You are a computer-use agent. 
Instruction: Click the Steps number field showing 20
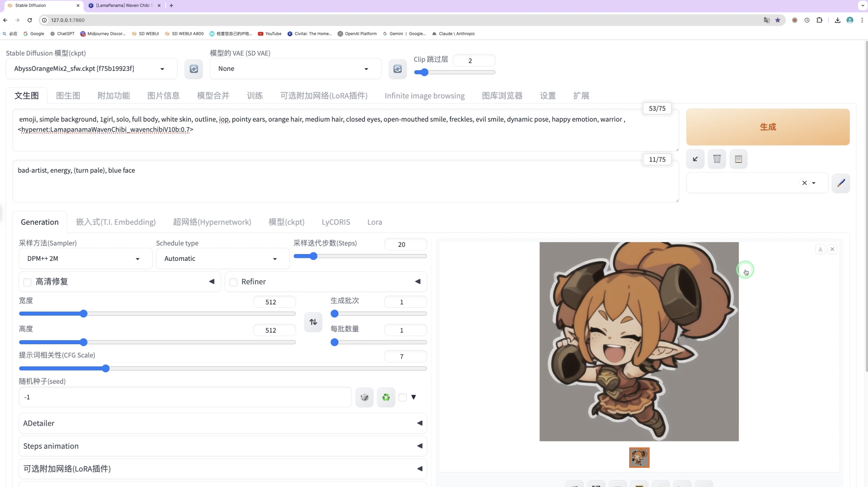pyautogui.click(x=405, y=244)
